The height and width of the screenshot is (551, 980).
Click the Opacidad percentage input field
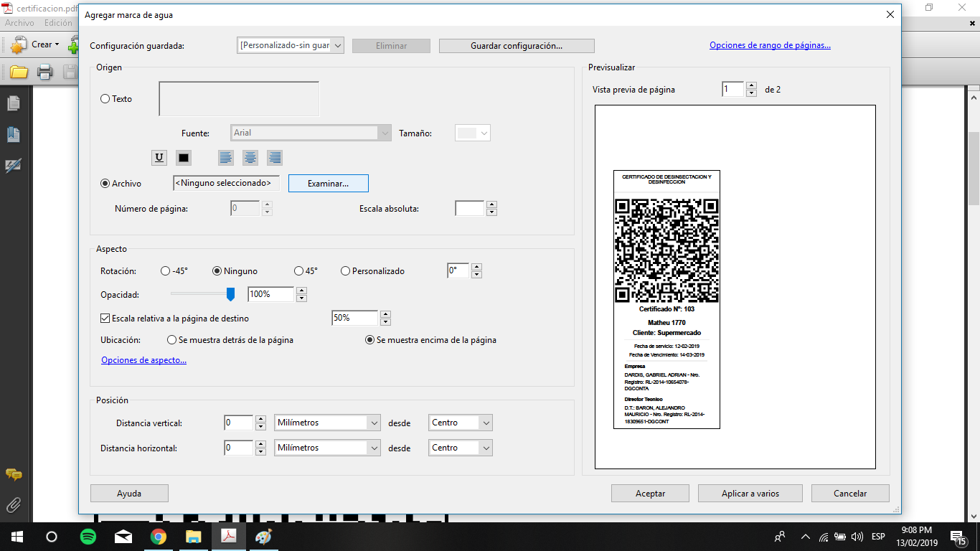click(x=270, y=294)
